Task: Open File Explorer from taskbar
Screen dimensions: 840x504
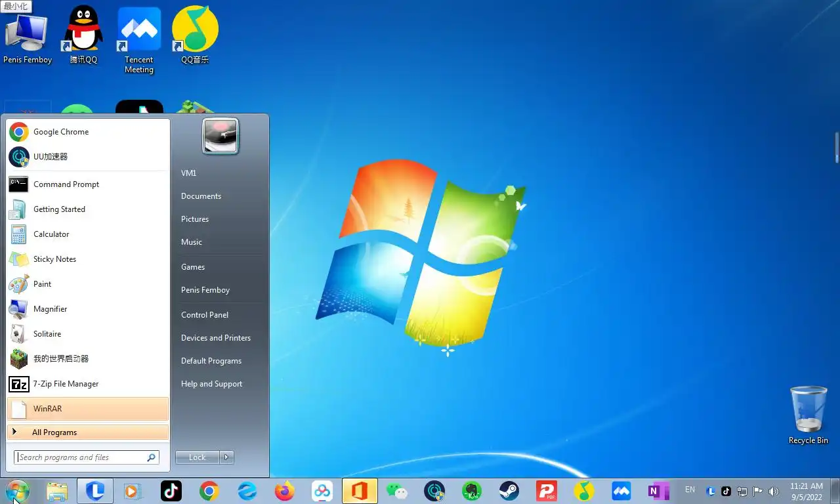Action: pyautogui.click(x=57, y=491)
